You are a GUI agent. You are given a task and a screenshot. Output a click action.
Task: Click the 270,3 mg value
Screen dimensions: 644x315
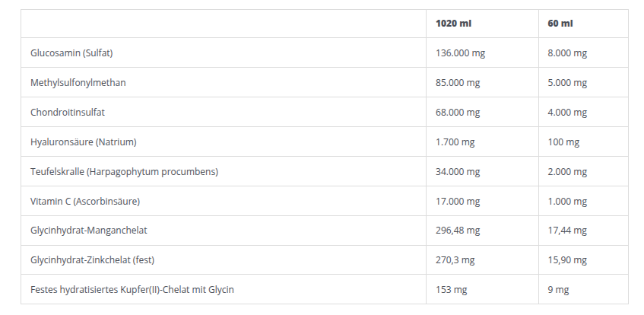(x=455, y=261)
